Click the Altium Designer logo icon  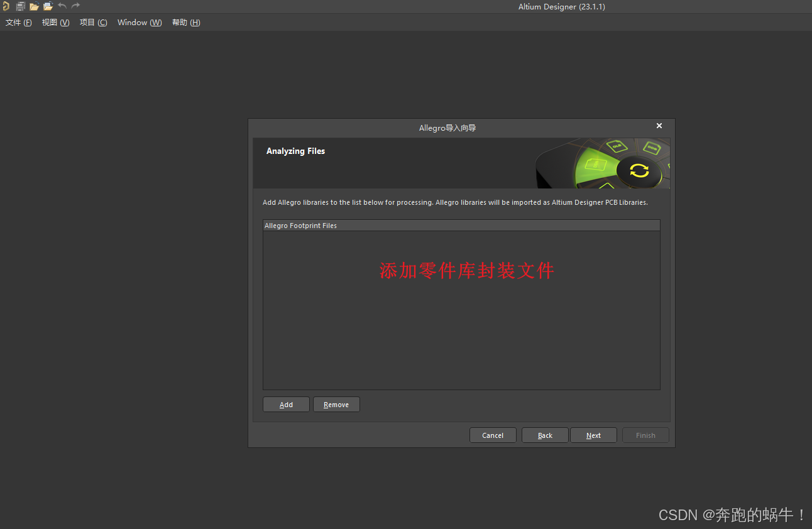(6, 6)
